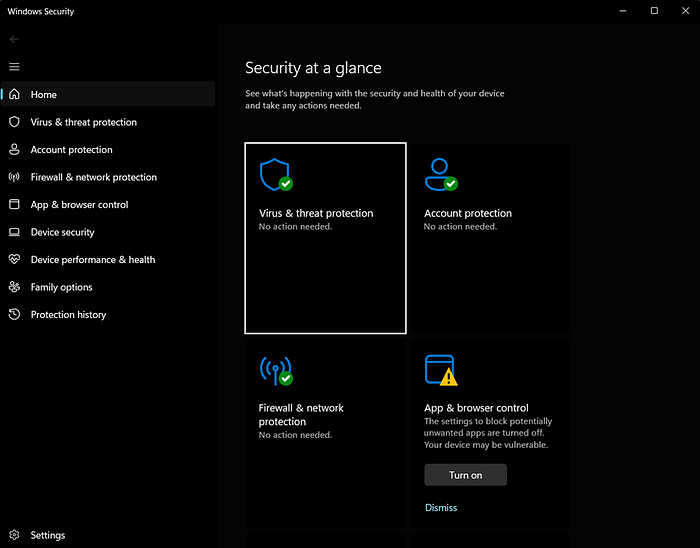Open Family options page

[x=108, y=287]
